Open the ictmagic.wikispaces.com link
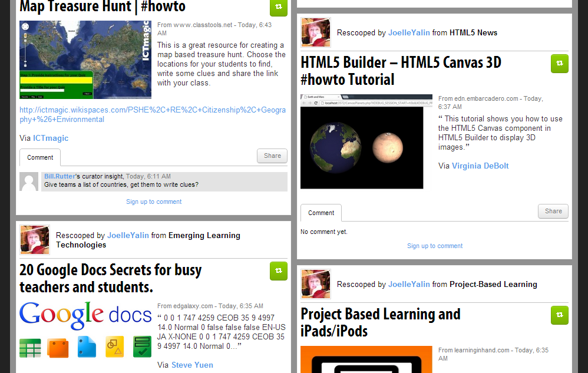588x373 pixels. pos(153,115)
